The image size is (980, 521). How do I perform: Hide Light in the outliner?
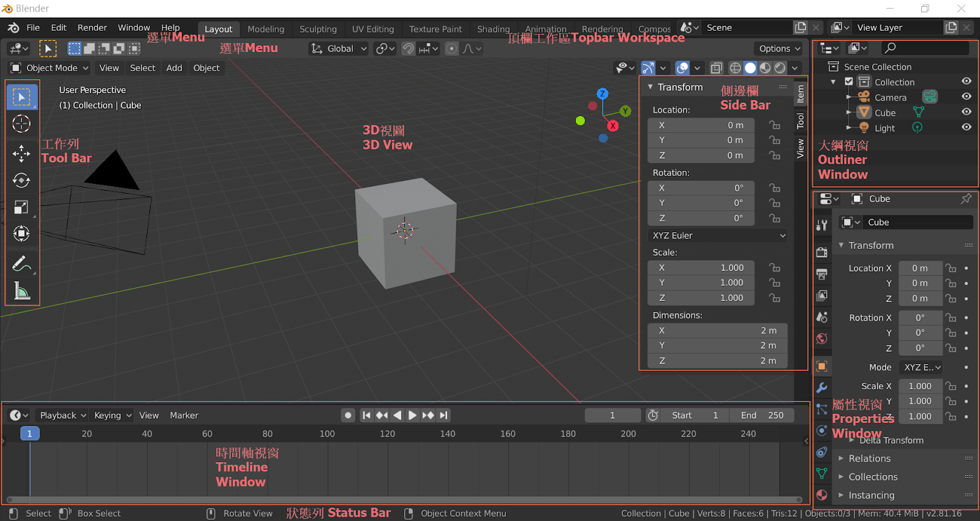[x=966, y=127]
